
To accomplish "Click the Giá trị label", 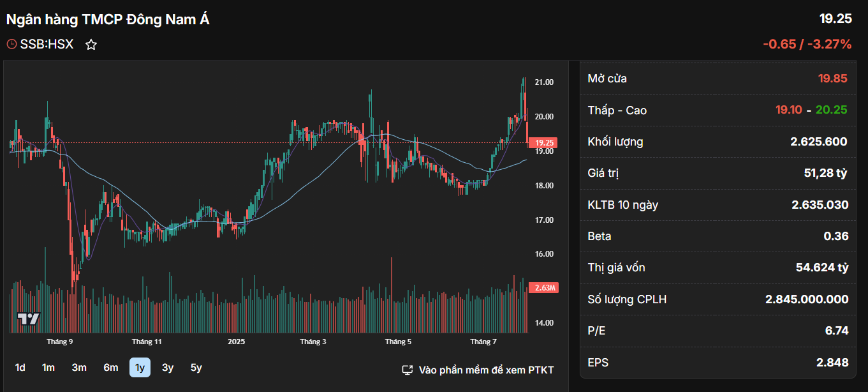I will (603, 173).
